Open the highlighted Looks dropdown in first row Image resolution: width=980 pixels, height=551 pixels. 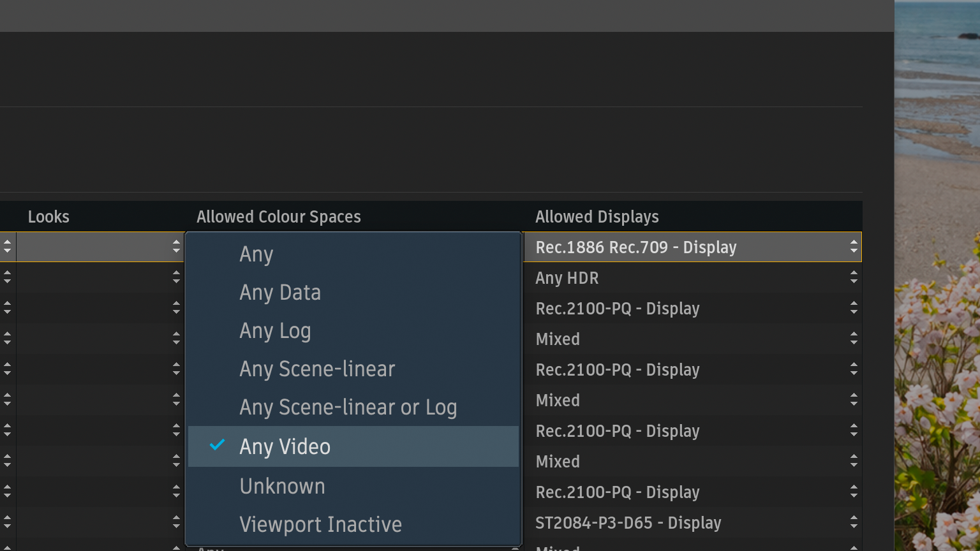[x=100, y=247]
